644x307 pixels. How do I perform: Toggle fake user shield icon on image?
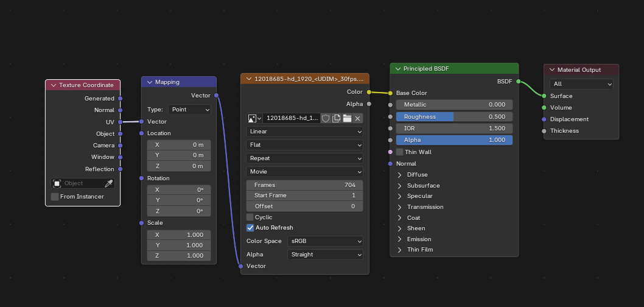[325, 118]
